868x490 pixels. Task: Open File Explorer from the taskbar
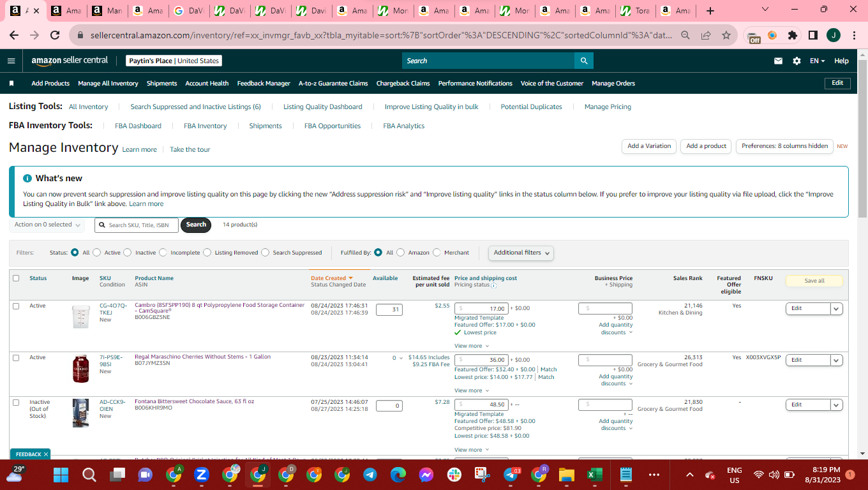(566, 475)
